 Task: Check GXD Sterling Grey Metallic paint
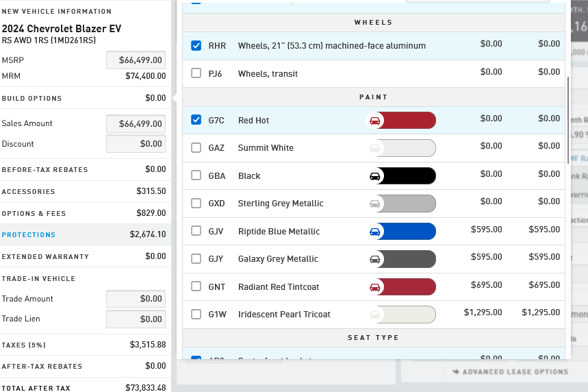[x=196, y=203]
